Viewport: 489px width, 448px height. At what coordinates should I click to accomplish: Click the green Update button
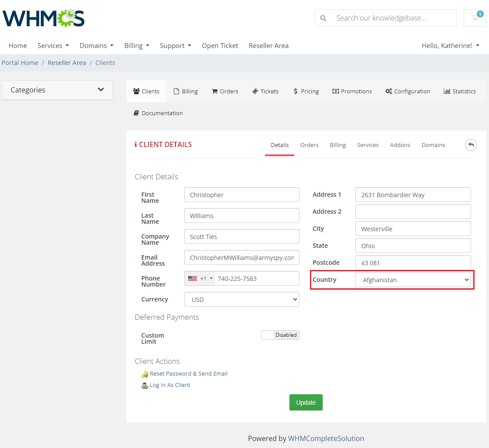click(306, 403)
